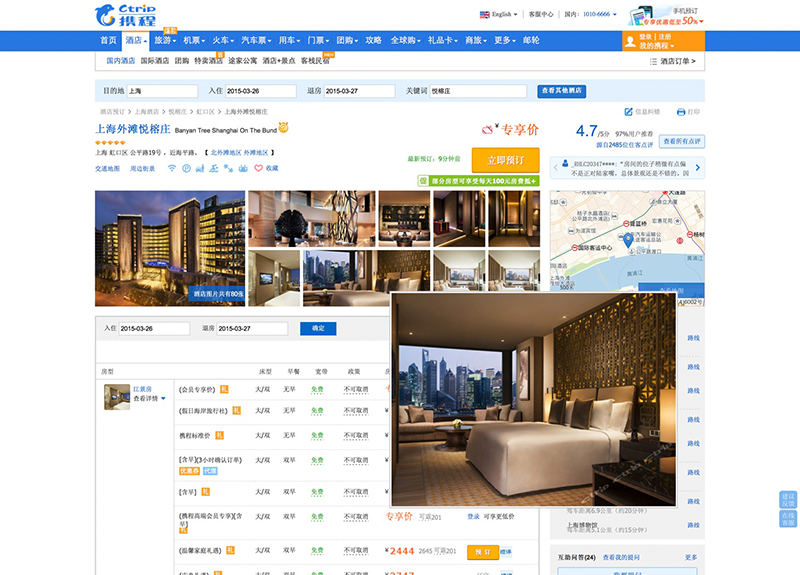This screenshot has width=800, height=575.
Task: Click the 目的地 input field
Action: (162, 91)
